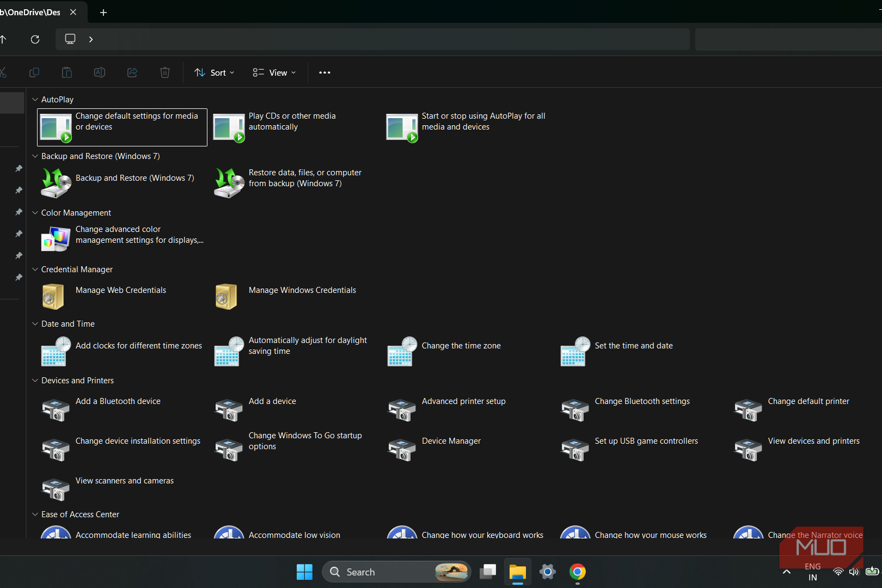The height and width of the screenshot is (588, 882).
Task: Click the taskbar Search box
Action: click(396, 572)
